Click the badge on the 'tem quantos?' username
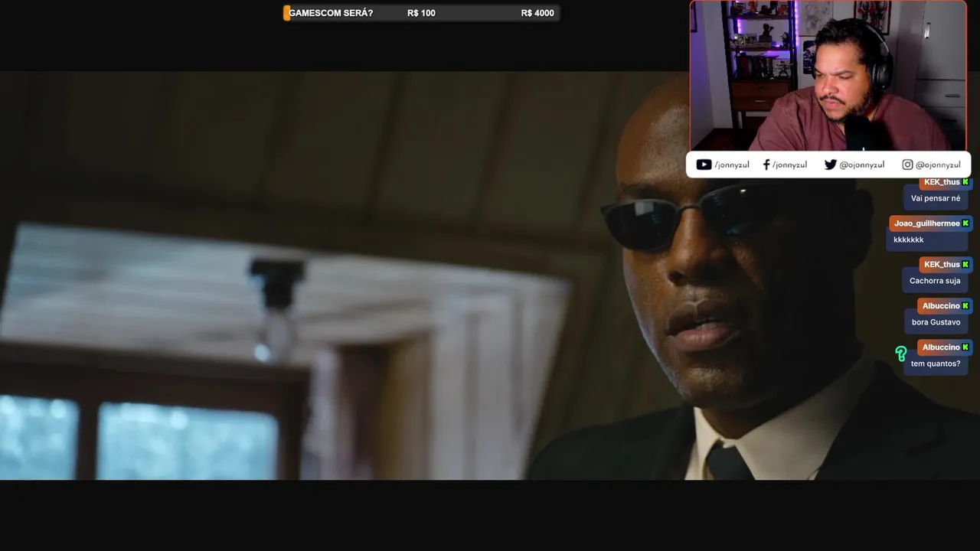980x551 pixels. pyautogui.click(x=965, y=347)
